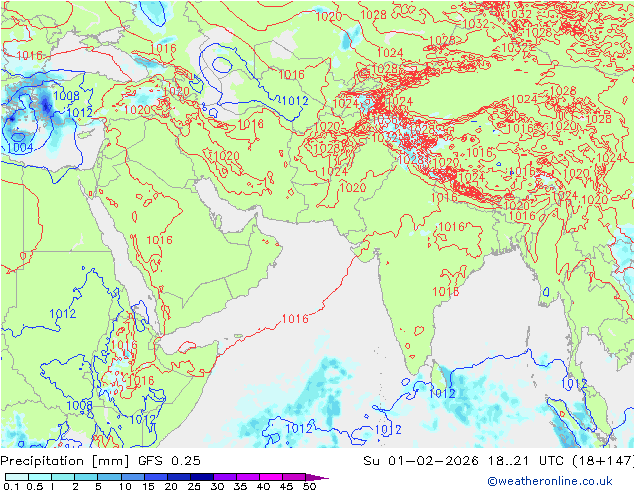
Task: Click the blue '1004' isobar label
Action: click(19, 148)
